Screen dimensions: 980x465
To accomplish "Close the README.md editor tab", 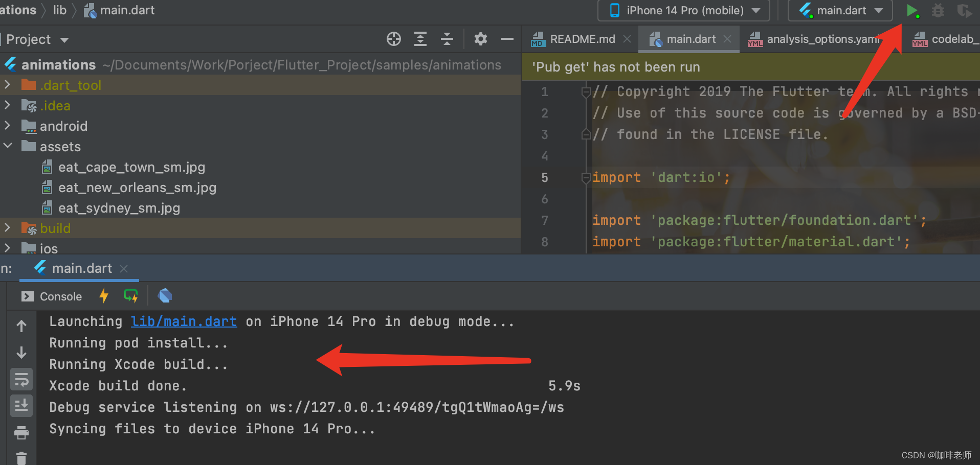I will tap(627, 39).
